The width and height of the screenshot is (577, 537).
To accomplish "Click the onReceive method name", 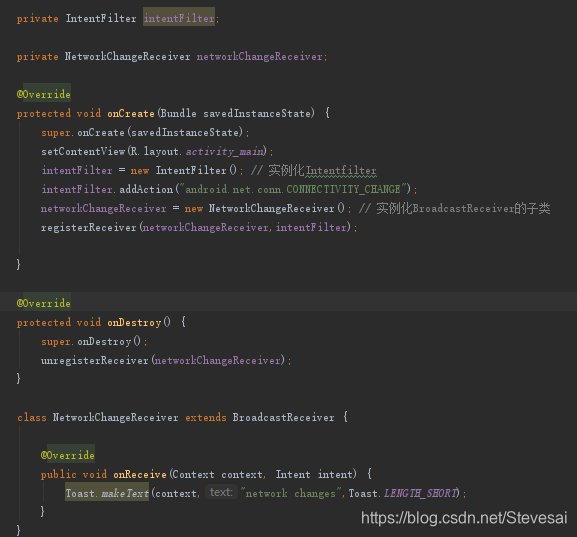I will (x=140, y=474).
